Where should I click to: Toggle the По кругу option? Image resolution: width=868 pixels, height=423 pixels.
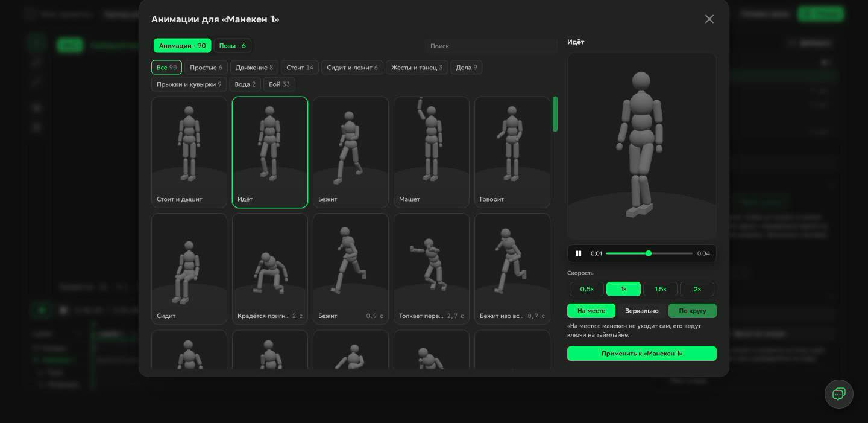click(x=693, y=311)
